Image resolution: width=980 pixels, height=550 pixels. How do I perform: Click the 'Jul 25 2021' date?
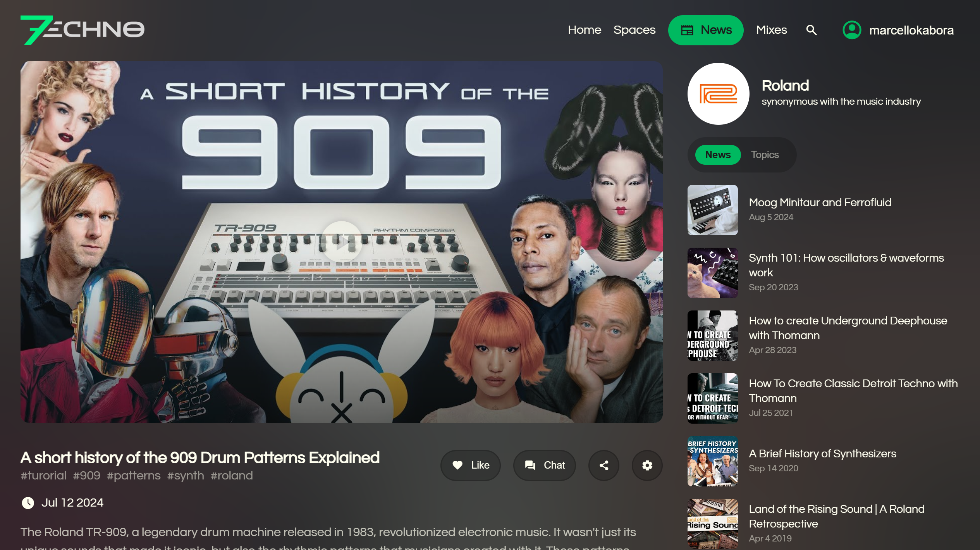pyautogui.click(x=770, y=413)
